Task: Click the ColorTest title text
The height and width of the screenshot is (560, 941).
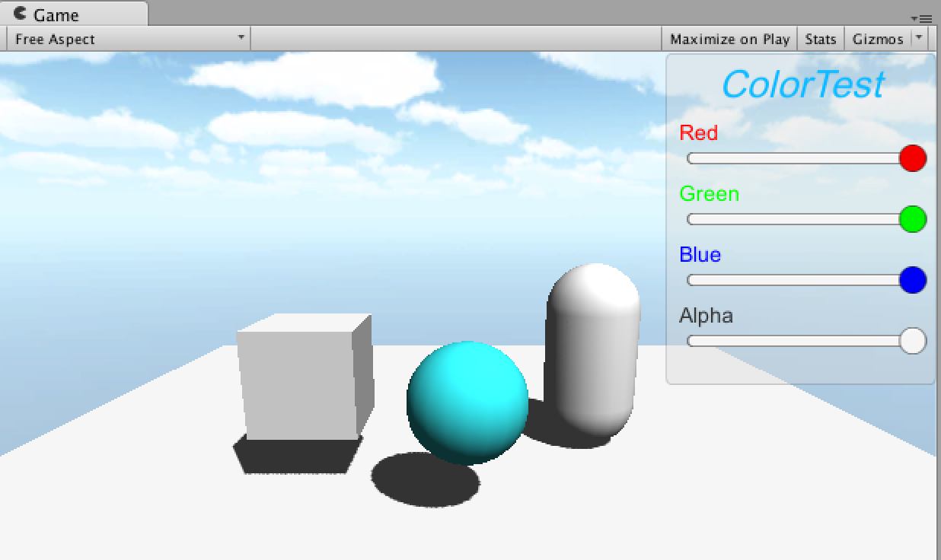Action: click(802, 84)
